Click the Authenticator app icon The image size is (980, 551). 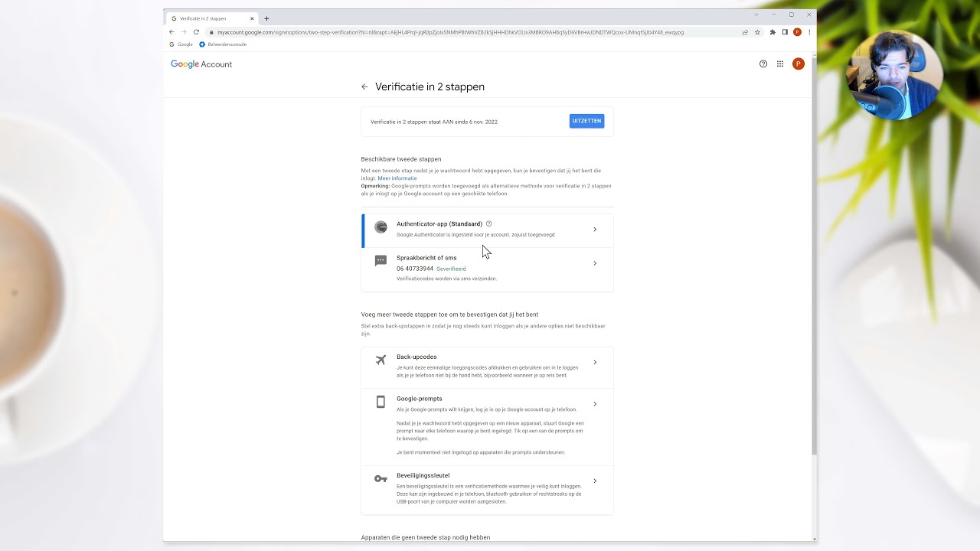click(381, 227)
